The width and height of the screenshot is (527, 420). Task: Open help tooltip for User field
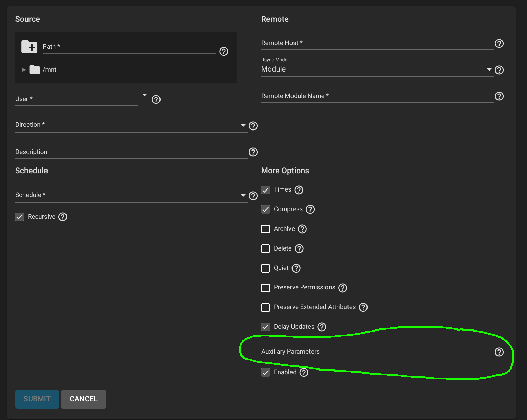tap(156, 99)
